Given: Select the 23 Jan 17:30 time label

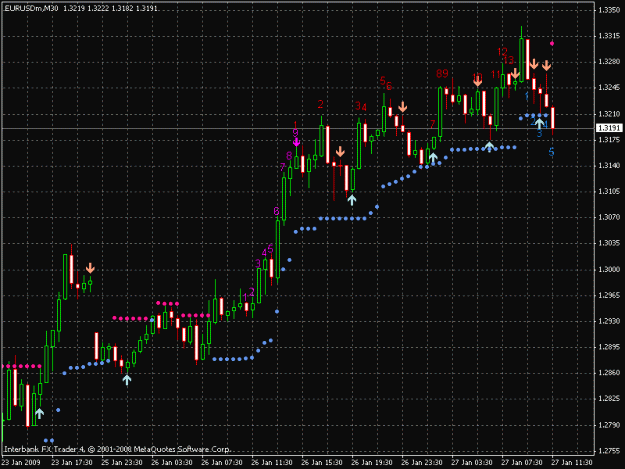Looking at the screenshot, I should click(72, 462).
